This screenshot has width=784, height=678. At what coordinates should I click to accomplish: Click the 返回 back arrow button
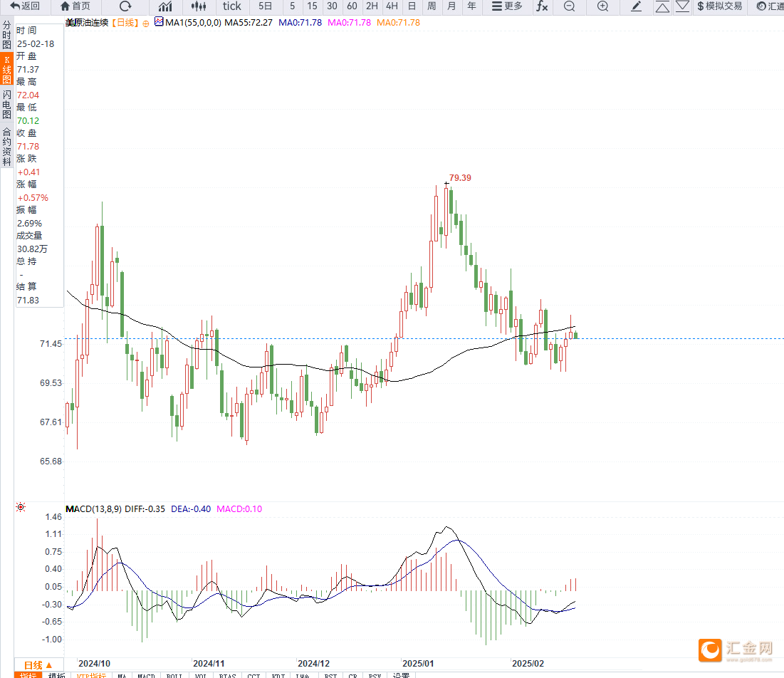tap(25, 6)
